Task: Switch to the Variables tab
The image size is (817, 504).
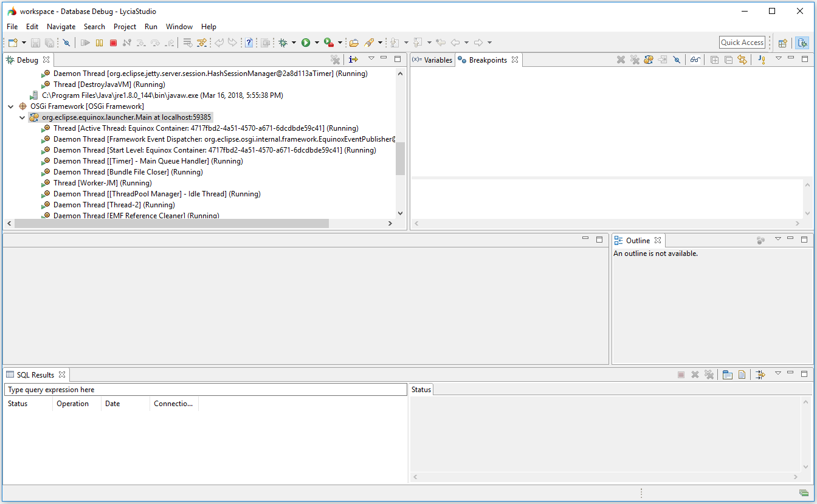Action: [x=433, y=60]
